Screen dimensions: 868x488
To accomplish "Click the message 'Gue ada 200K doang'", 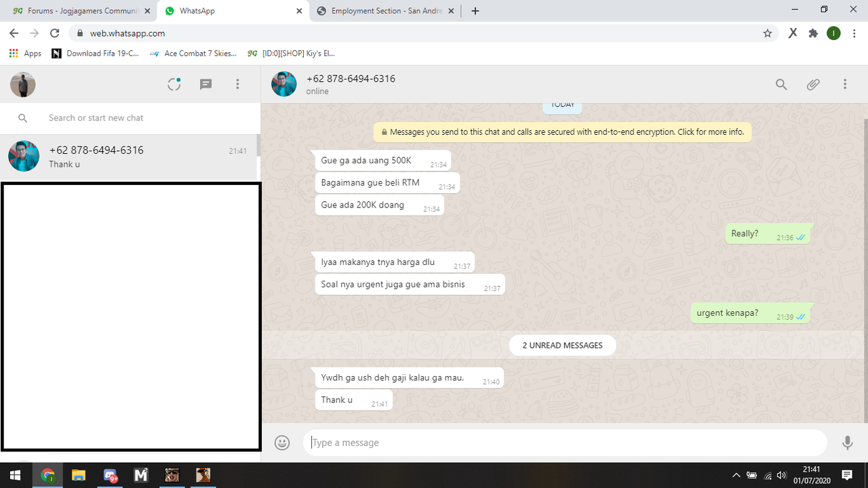I will point(379,205).
